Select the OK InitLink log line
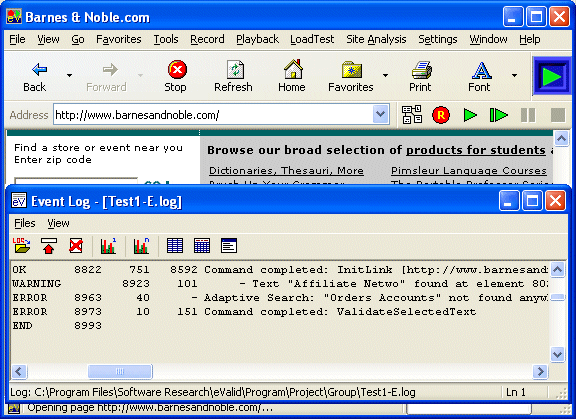 [280, 270]
